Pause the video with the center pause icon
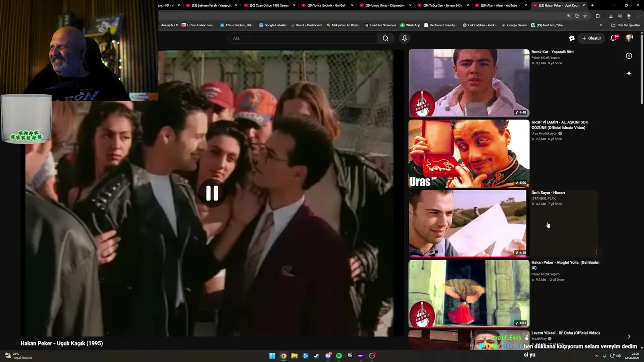Screen dimensions: 644x362 click(212, 193)
